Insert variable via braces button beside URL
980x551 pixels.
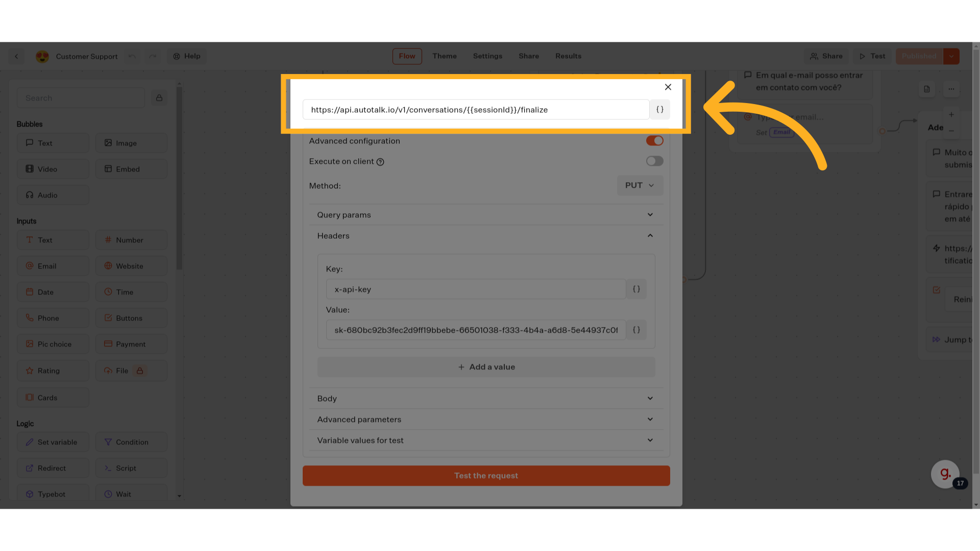(x=660, y=110)
